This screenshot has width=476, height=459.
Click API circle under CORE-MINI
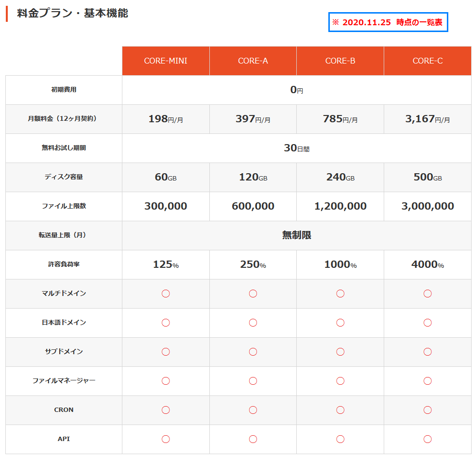166,439
